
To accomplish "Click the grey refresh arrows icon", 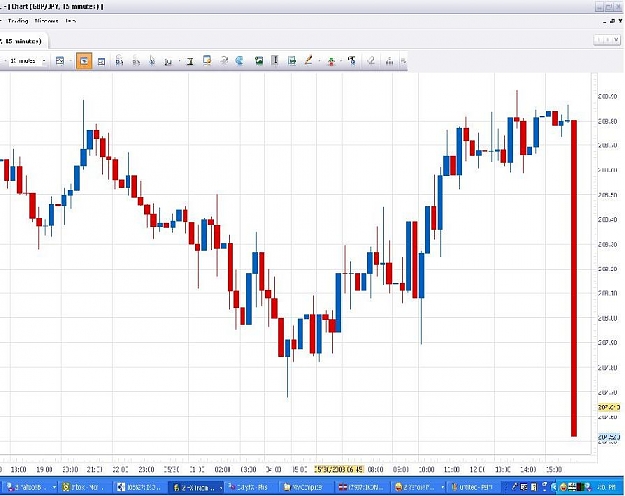I will point(224,61).
